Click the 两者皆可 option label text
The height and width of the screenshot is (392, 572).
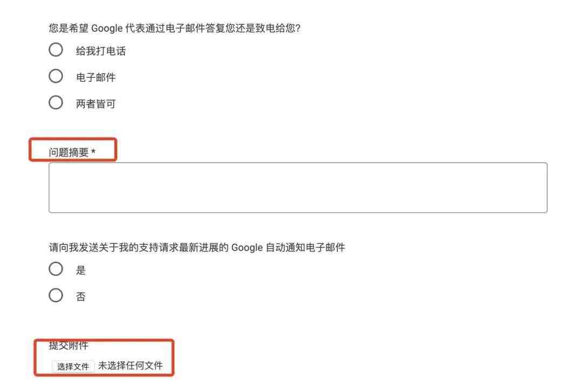[96, 104]
